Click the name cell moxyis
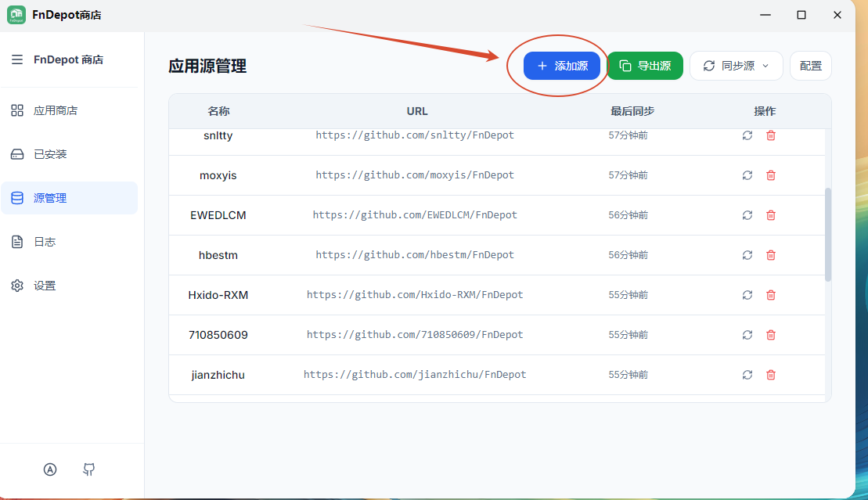Screen dimensions: 868x500 pos(218,175)
